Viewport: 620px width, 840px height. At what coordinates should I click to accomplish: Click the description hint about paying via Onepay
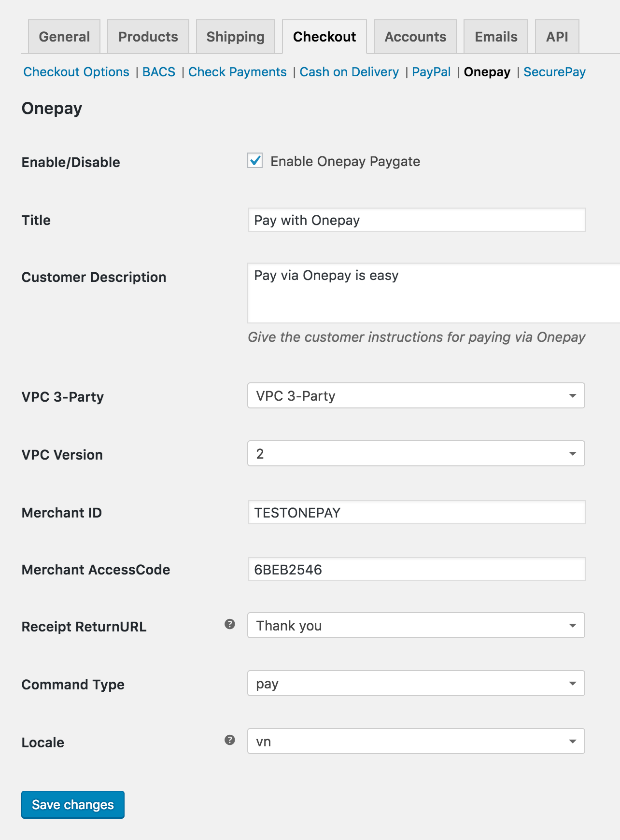point(417,337)
